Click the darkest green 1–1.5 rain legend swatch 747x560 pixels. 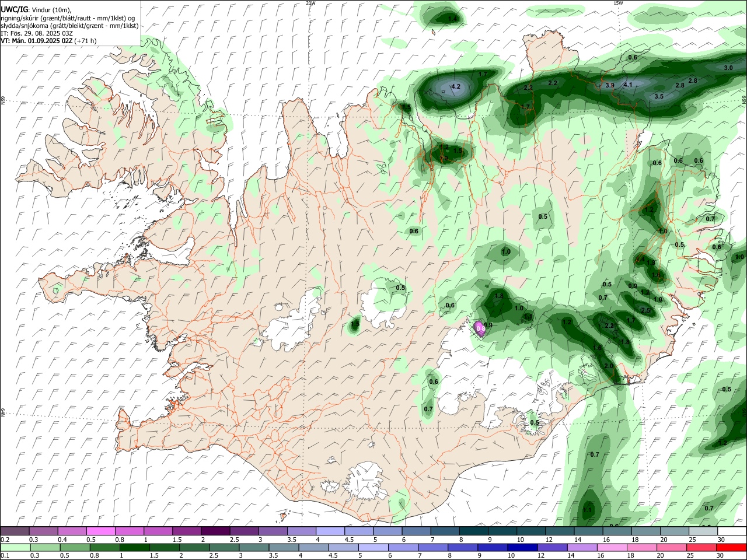pos(134,548)
